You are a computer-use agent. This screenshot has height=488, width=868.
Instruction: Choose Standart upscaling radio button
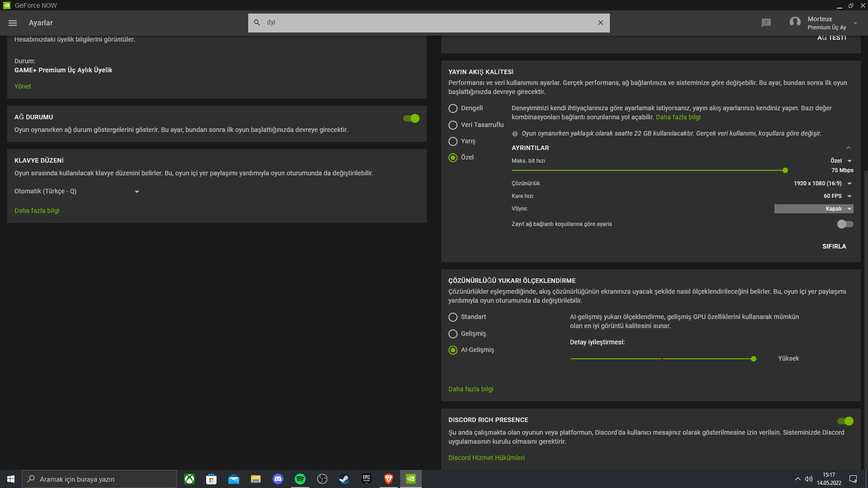coord(453,317)
